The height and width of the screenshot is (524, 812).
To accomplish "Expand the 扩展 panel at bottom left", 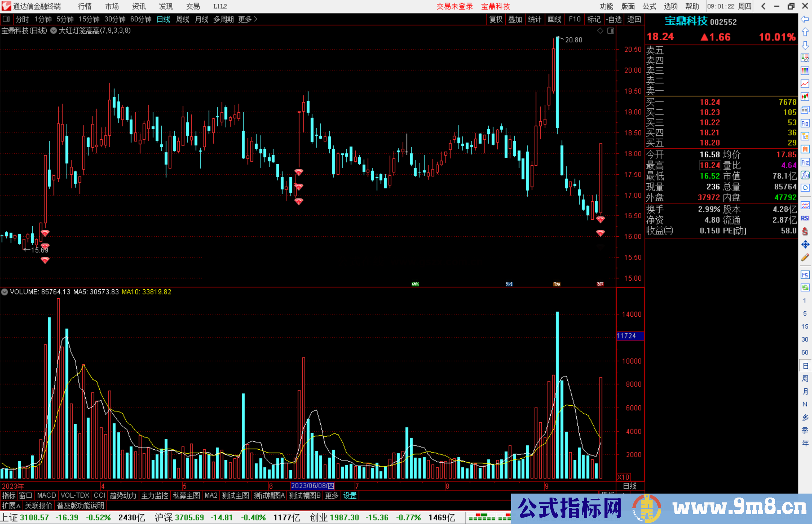I will click(x=11, y=506).
